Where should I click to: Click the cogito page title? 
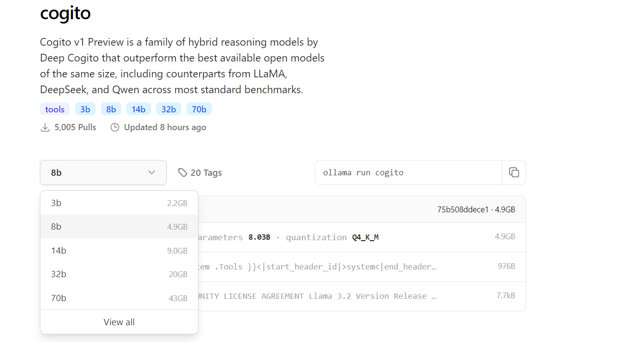(65, 13)
